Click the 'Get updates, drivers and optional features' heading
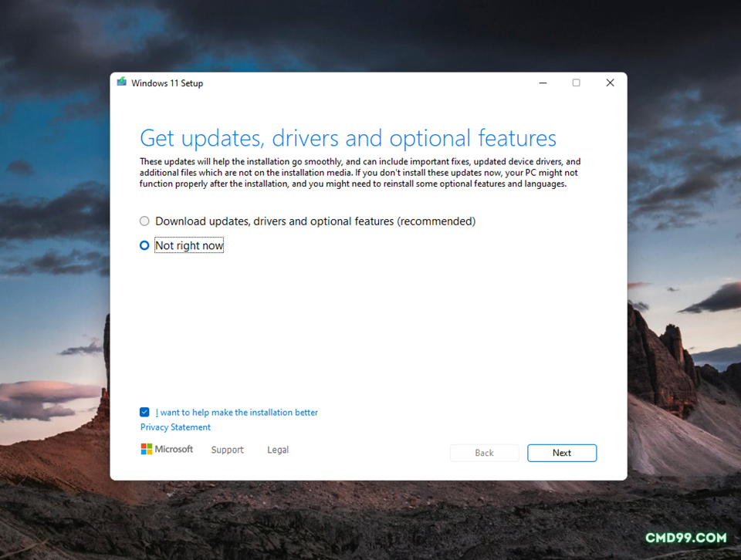The height and width of the screenshot is (560, 741). point(348,138)
